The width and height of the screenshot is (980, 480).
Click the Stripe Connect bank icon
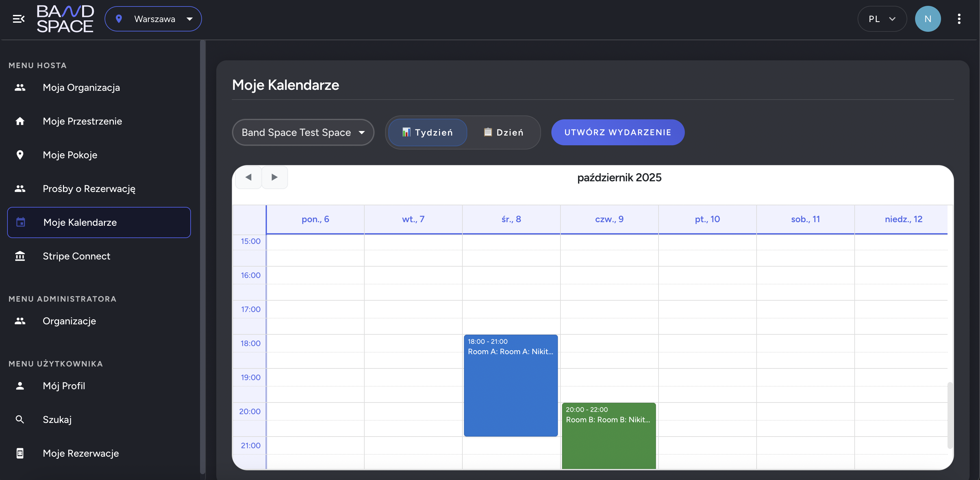20,256
